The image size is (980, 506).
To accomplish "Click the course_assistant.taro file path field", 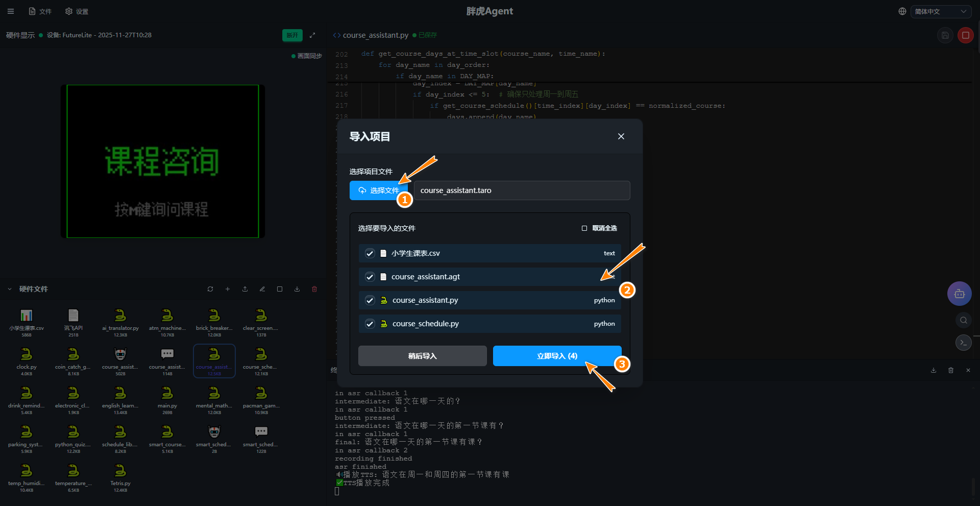I will tap(522, 190).
